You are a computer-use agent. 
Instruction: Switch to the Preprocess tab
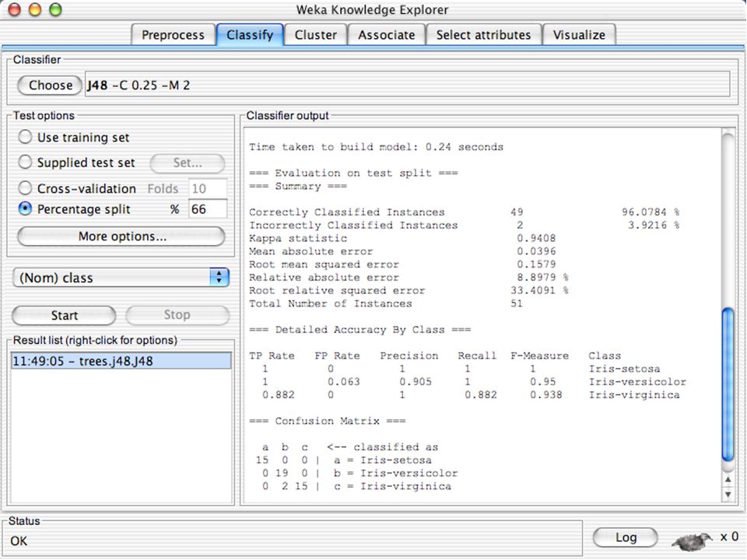tap(173, 35)
